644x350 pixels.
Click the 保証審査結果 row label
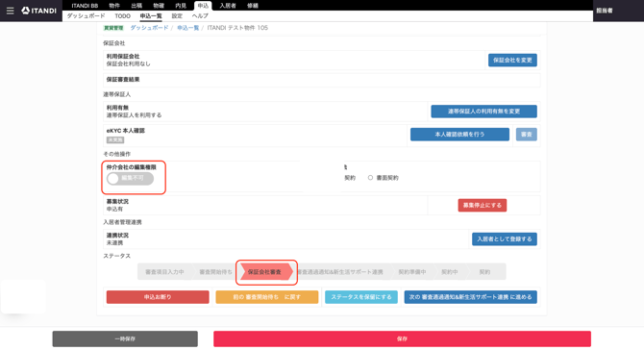point(123,79)
